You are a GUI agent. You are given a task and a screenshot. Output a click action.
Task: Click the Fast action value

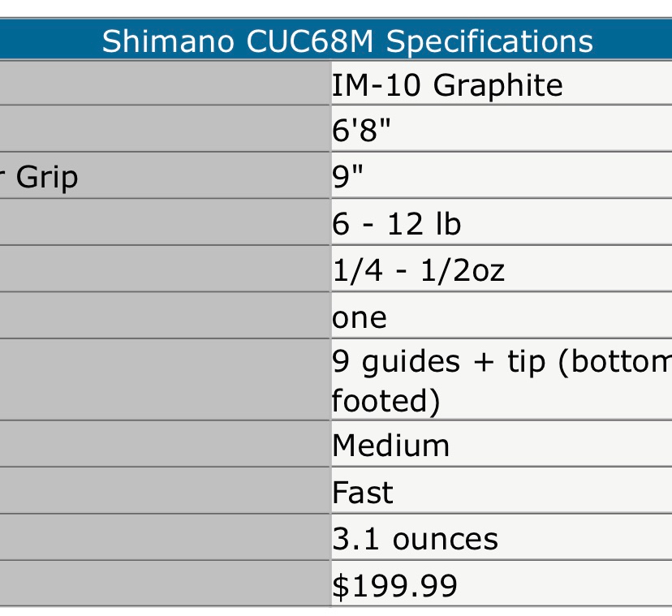tap(362, 493)
